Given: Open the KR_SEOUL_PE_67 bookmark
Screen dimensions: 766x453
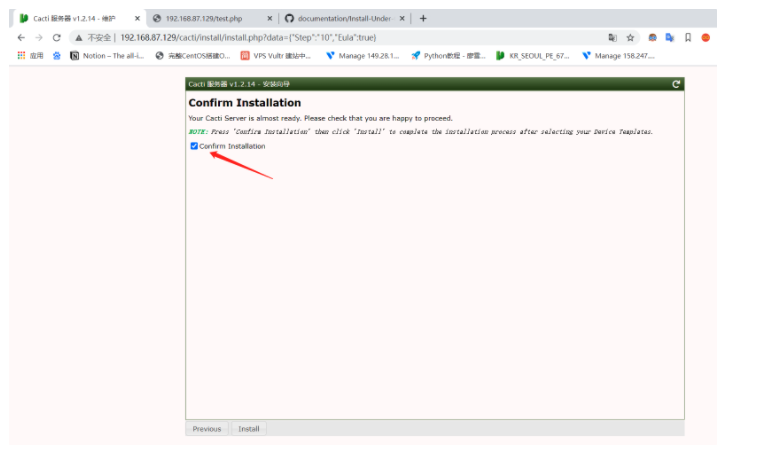Looking at the screenshot, I should tap(533, 56).
